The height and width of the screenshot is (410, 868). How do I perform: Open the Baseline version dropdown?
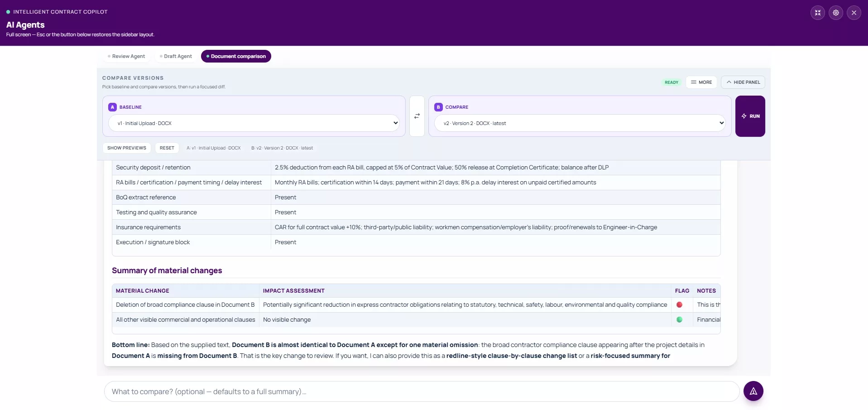click(x=254, y=123)
